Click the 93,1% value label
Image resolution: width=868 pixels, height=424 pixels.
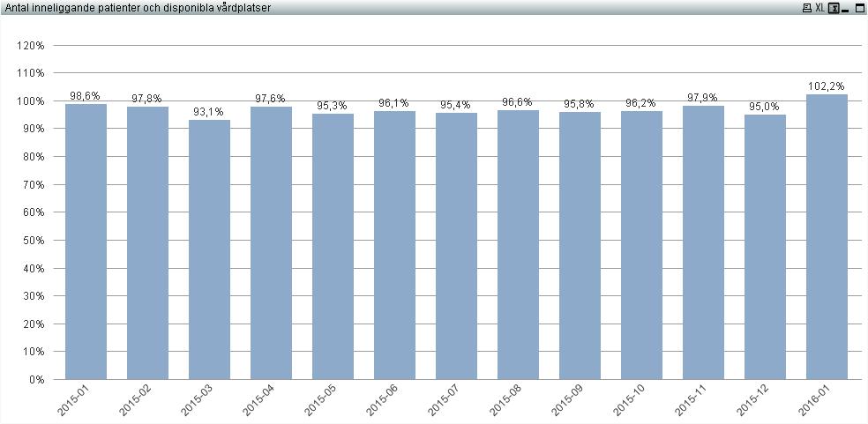point(209,112)
